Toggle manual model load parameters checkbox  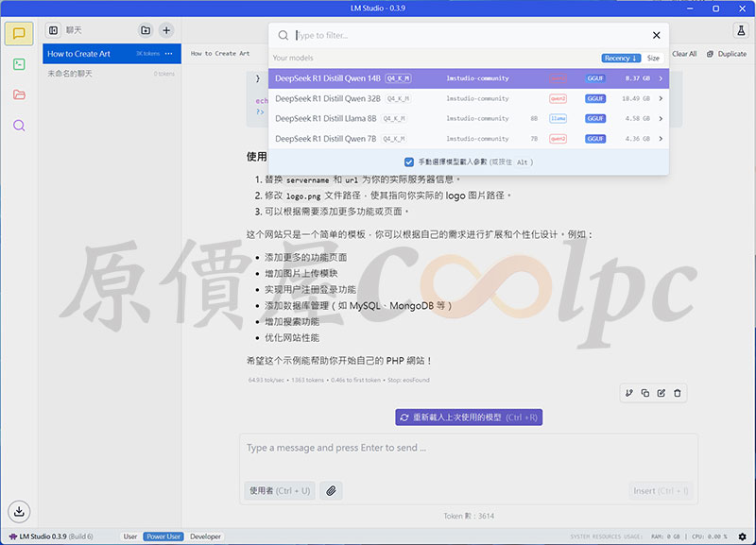(x=409, y=162)
